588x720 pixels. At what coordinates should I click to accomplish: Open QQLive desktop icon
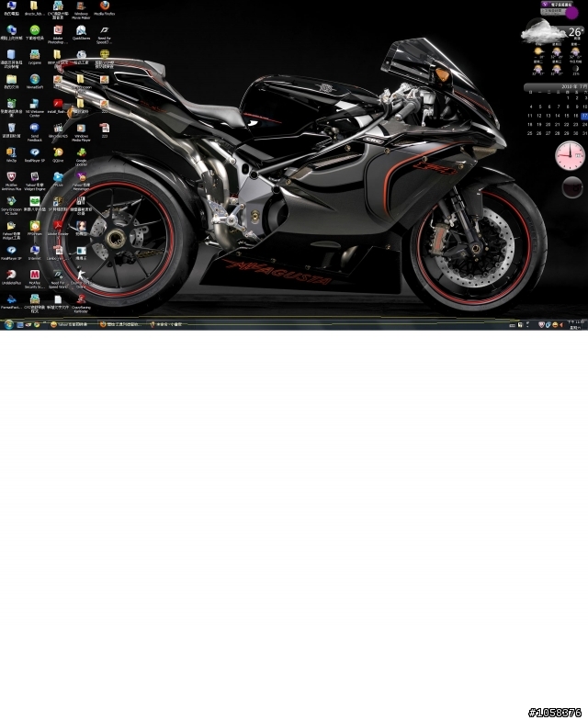tap(58, 155)
